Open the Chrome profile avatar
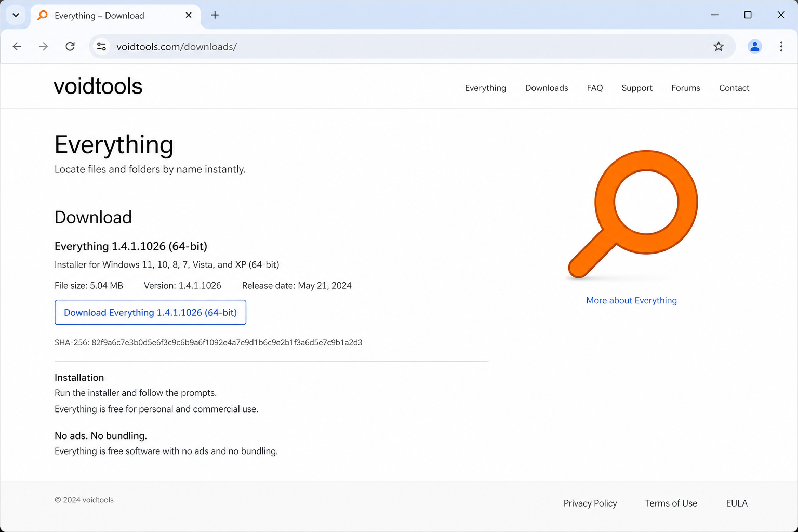Viewport: 798px width, 532px height. [x=754, y=47]
